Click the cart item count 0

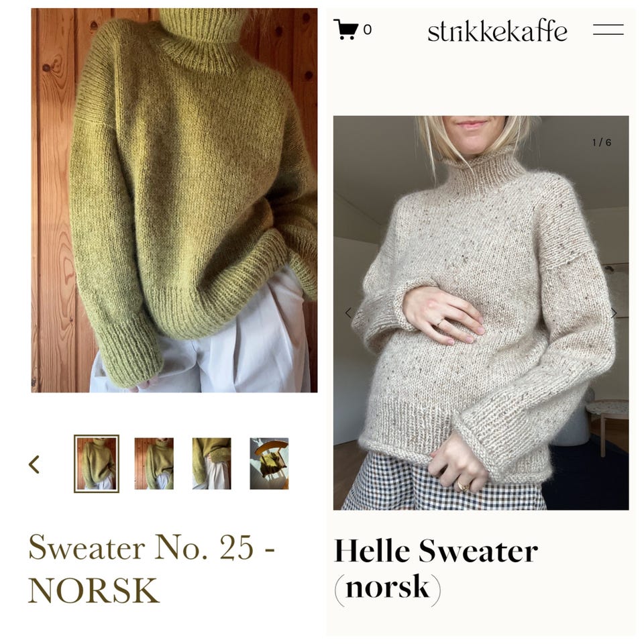point(367,30)
